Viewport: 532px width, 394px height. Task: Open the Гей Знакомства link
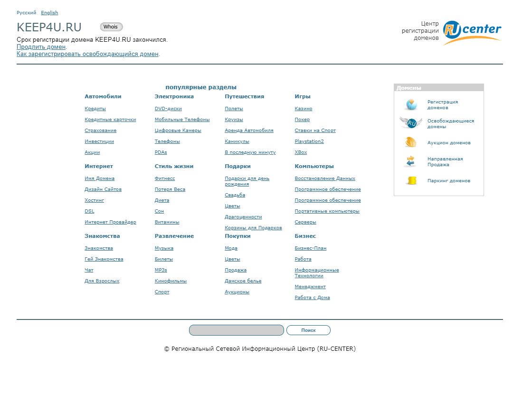tap(104, 259)
